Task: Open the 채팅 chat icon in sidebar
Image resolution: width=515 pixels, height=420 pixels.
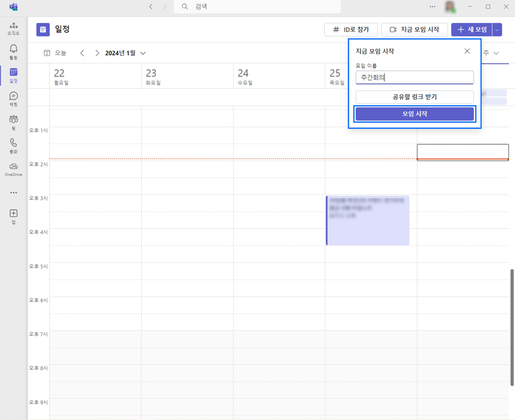Action: tap(14, 99)
